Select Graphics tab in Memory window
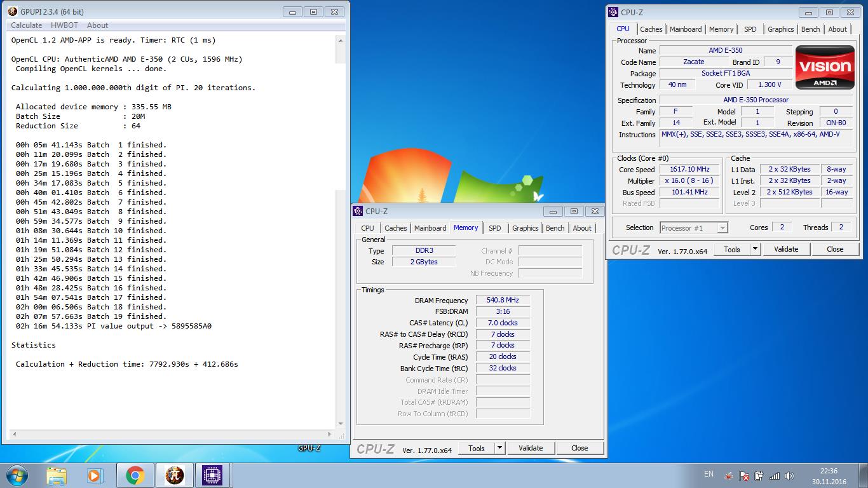This screenshot has width=868, height=488. pos(526,228)
